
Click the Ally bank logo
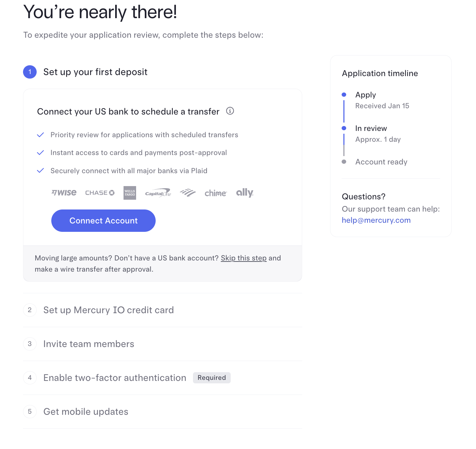(x=245, y=193)
